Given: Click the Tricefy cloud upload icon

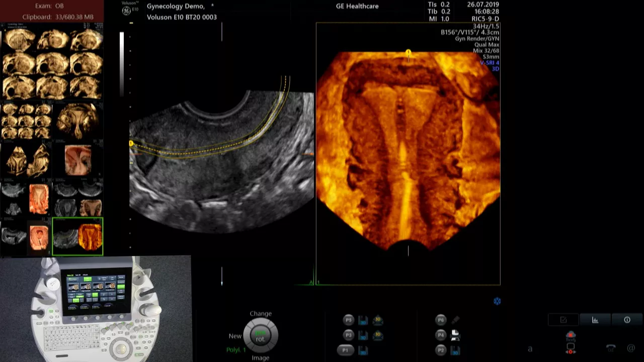Looking at the screenshot, I should pyautogui.click(x=571, y=336).
